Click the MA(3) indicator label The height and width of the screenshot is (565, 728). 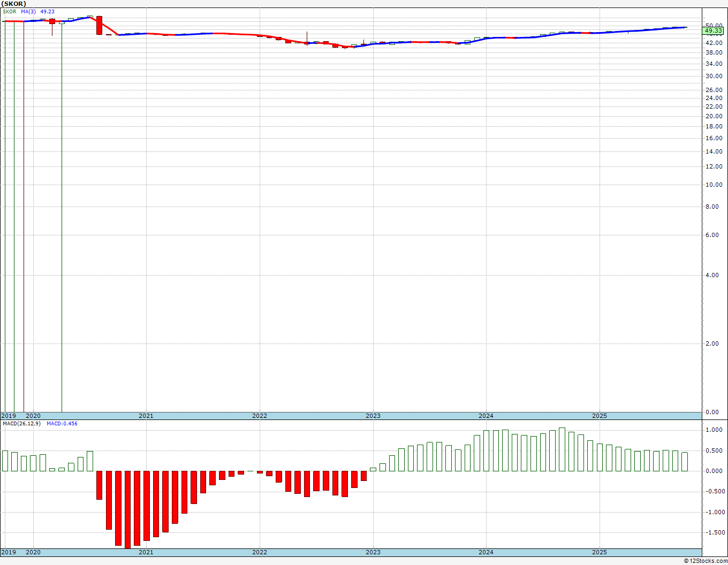point(29,12)
